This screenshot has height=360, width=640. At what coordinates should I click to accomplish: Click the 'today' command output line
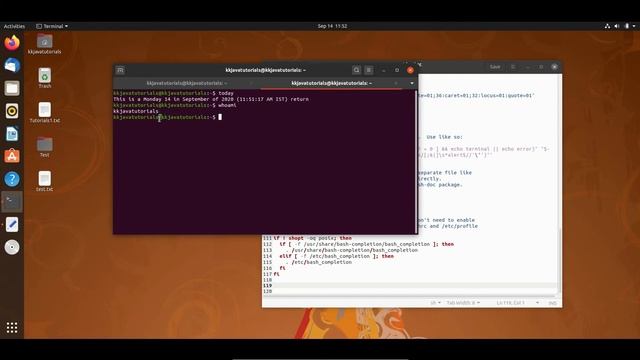click(211, 99)
